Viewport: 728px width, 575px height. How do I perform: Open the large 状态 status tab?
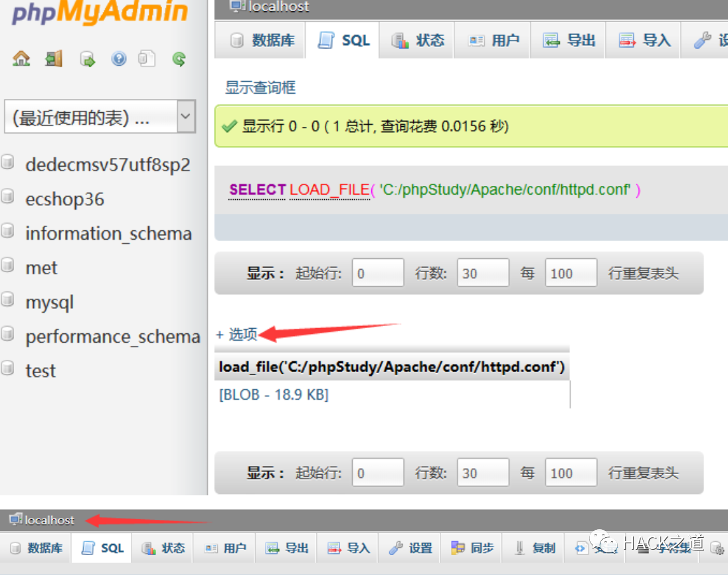(x=417, y=41)
